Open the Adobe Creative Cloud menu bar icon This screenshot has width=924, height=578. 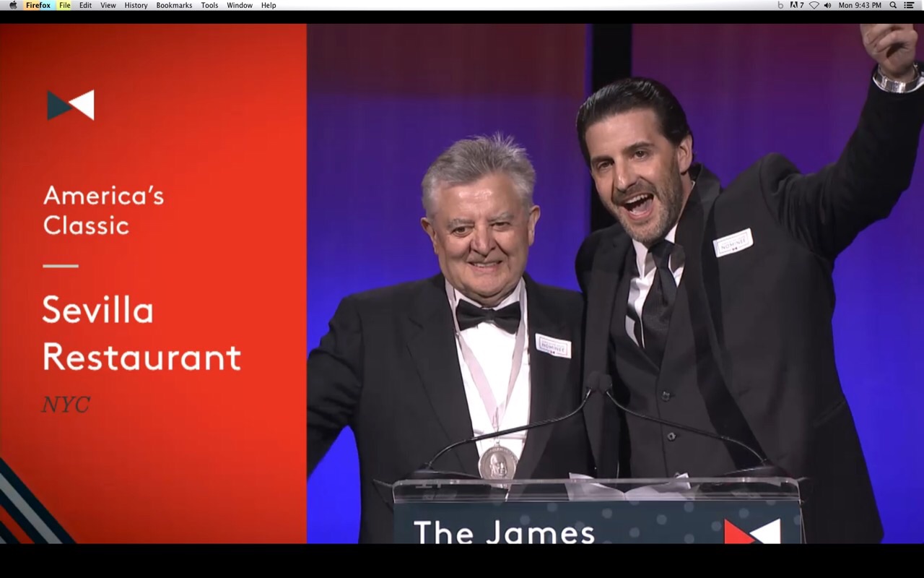tap(795, 5)
